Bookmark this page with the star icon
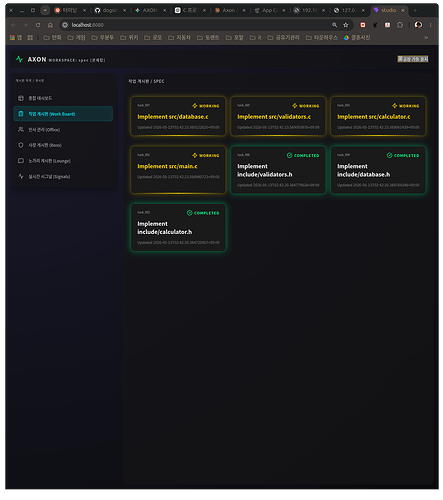This screenshot has height=500, width=443. [346, 25]
